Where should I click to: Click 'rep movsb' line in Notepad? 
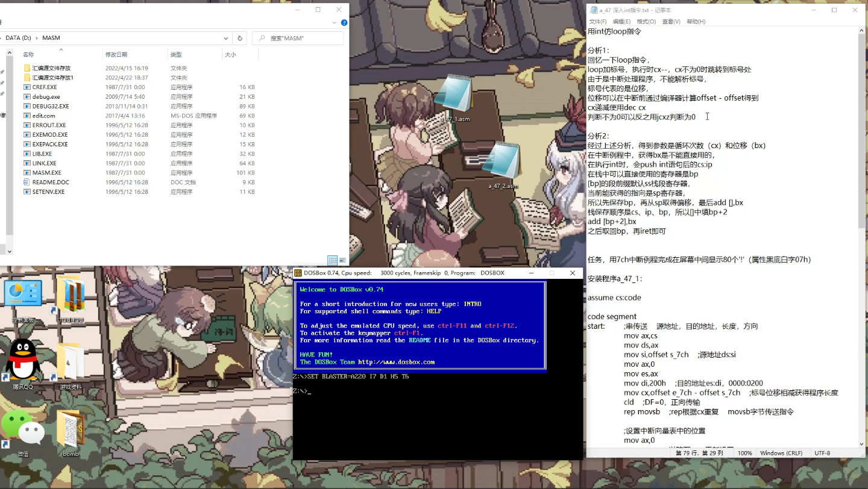coord(641,412)
